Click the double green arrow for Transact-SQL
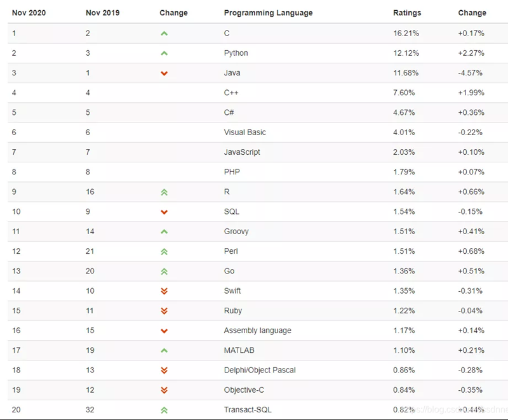The width and height of the screenshot is (508, 420). [x=164, y=410]
